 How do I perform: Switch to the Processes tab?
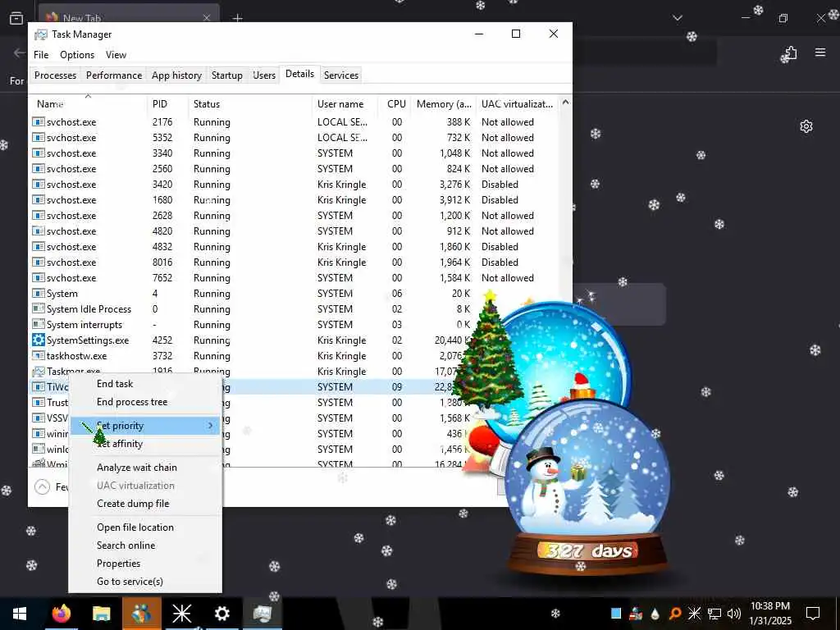pos(55,75)
